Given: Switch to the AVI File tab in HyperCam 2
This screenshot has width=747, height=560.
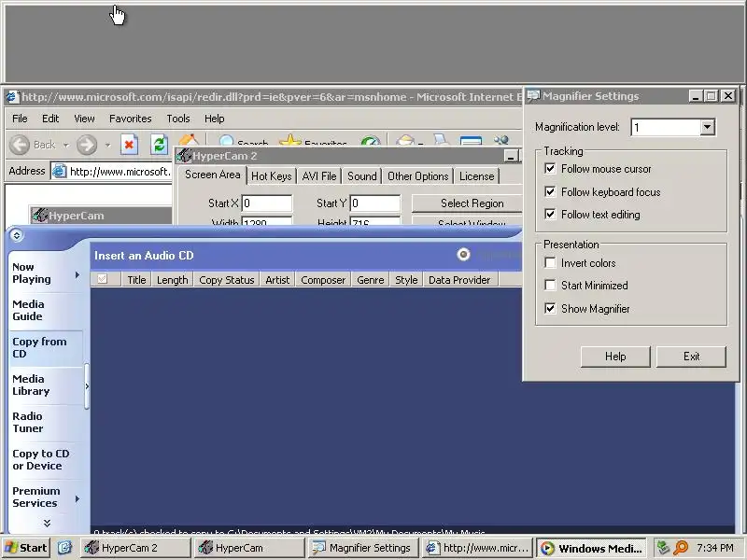Looking at the screenshot, I should [x=319, y=176].
